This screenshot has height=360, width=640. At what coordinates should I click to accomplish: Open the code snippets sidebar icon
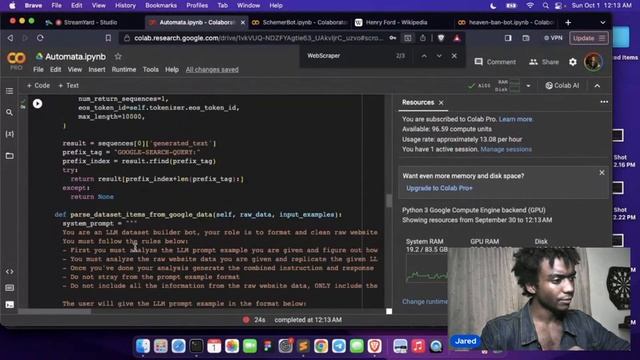click(9, 271)
